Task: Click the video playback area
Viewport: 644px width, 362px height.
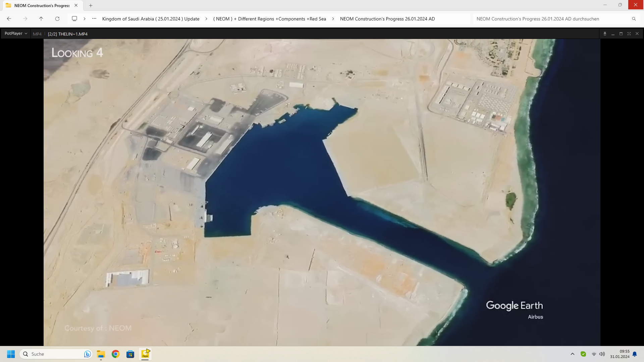Action: pyautogui.click(x=322, y=192)
